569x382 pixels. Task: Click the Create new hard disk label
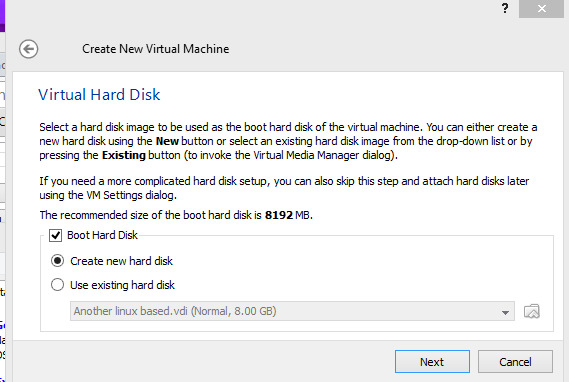click(122, 261)
